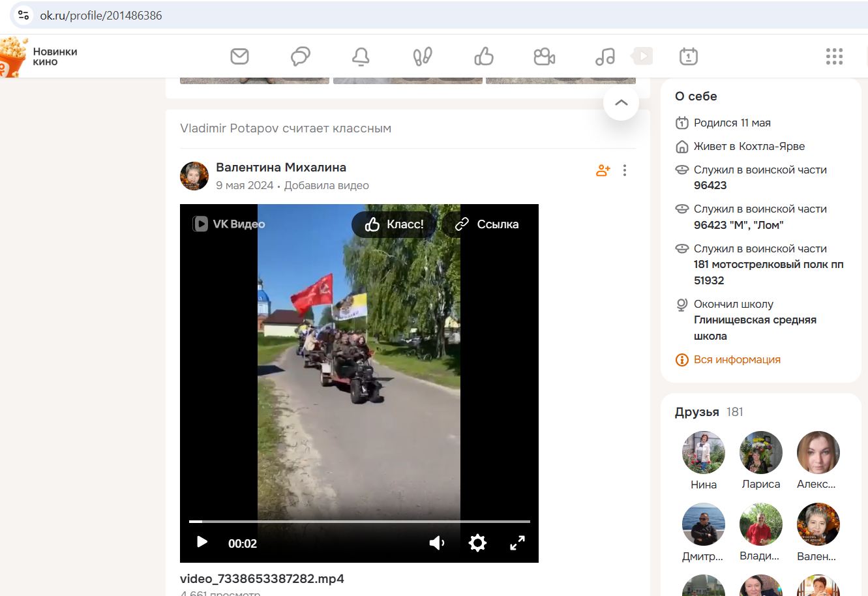Viewport: 868px width, 596px height.
Task: Open the post's three-dot options menu
Action: coord(625,170)
